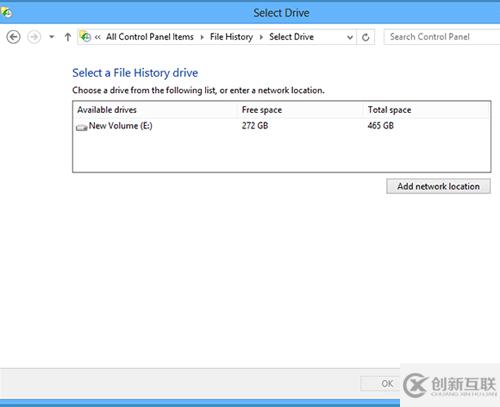The width and height of the screenshot is (500, 407).
Task: Click Add network location button
Action: tap(438, 186)
